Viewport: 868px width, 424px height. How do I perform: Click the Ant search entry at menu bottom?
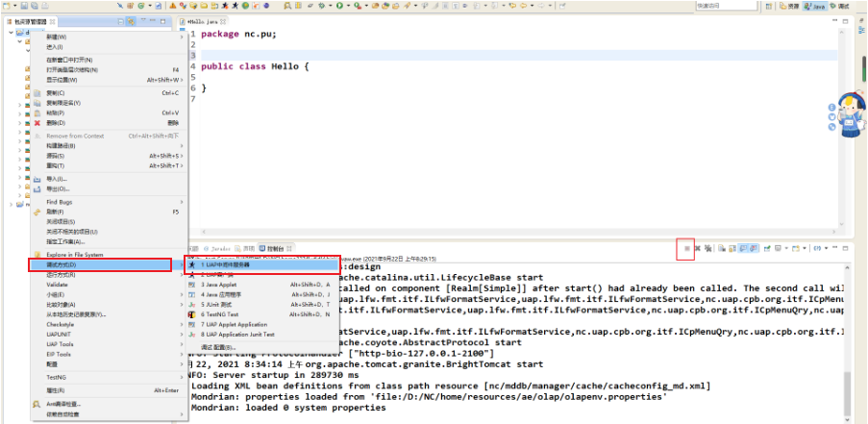click(108, 404)
